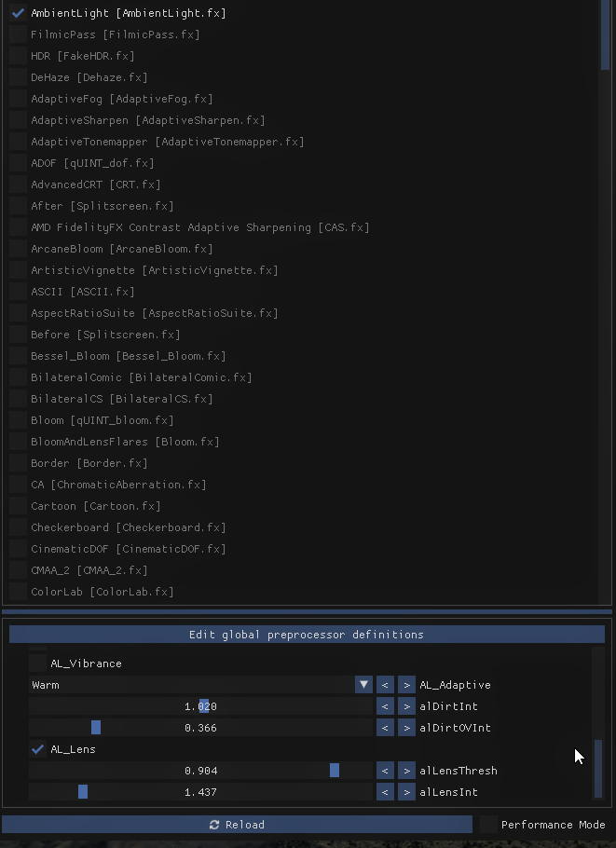Decrease alDirtInt with its left arrow
The width and height of the screenshot is (616, 848).
click(x=385, y=706)
